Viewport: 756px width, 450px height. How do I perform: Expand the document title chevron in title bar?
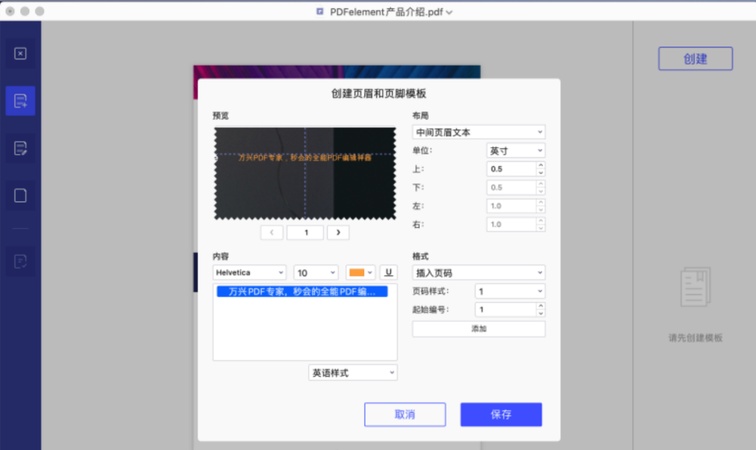pos(449,13)
